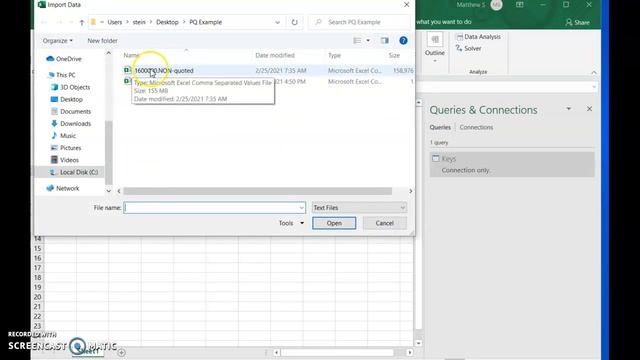
Task: Click file list horizontal scrollbar
Action: point(258,191)
